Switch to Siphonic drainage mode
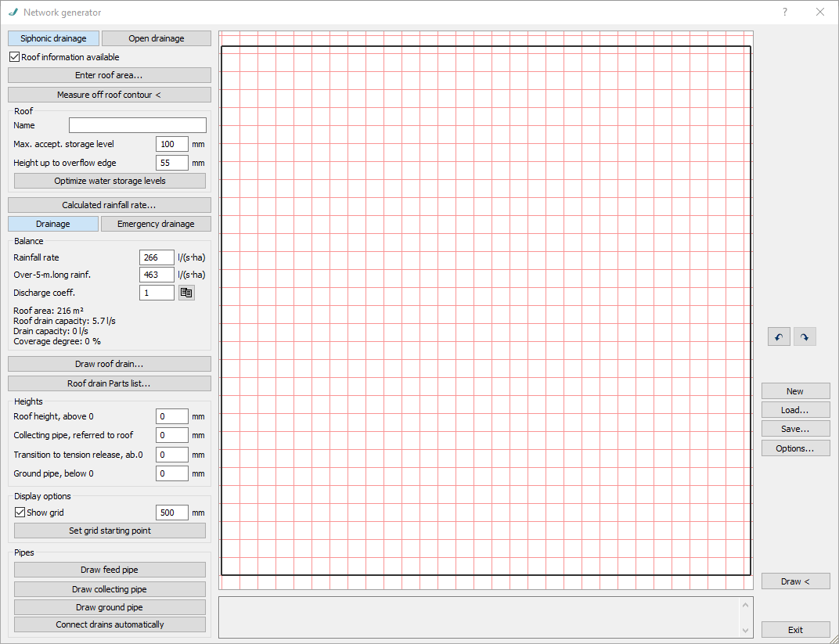This screenshot has width=839, height=644. (x=53, y=38)
